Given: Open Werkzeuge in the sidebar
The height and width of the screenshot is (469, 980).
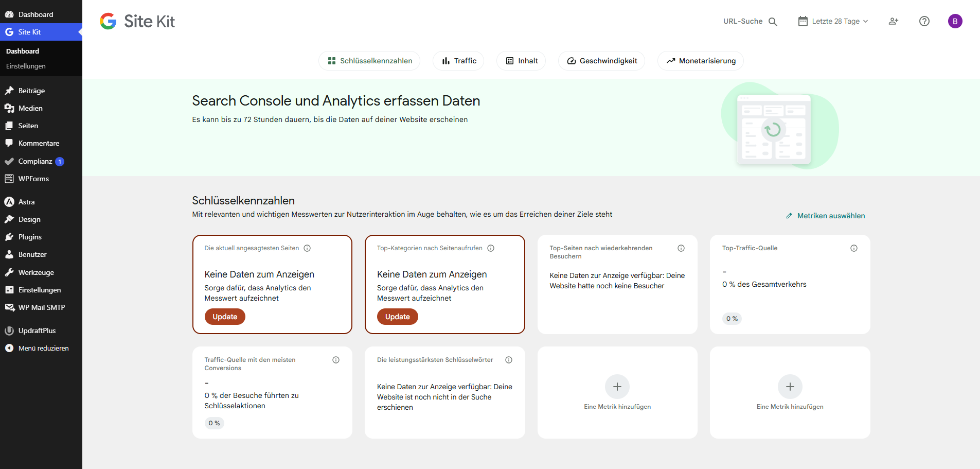Looking at the screenshot, I should pyautogui.click(x=41, y=272).
